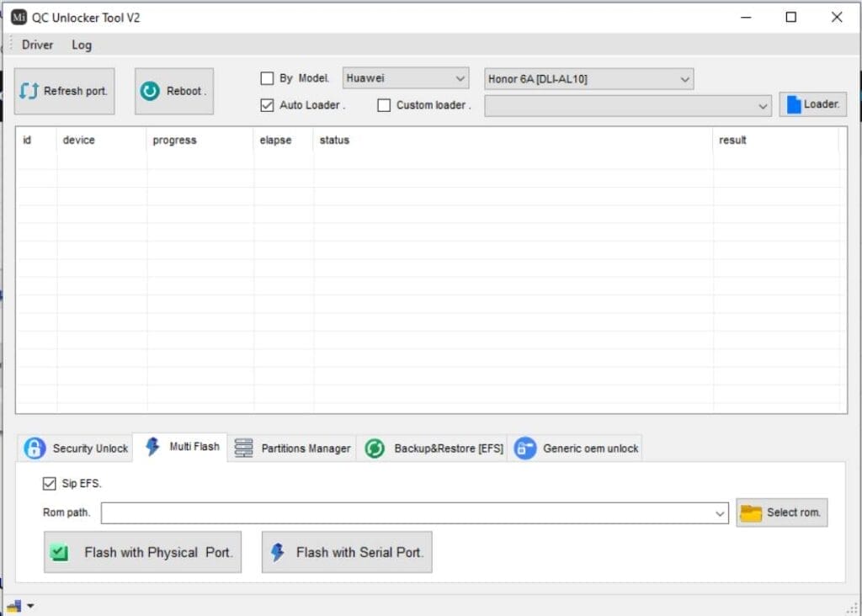The height and width of the screenshot is (616, 862).
Task: Tick the Custom loader checkbox
Action: pos(384,105)
